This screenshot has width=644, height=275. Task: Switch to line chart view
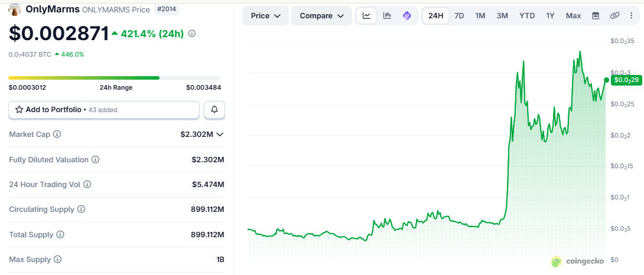[x=366, y=15]
